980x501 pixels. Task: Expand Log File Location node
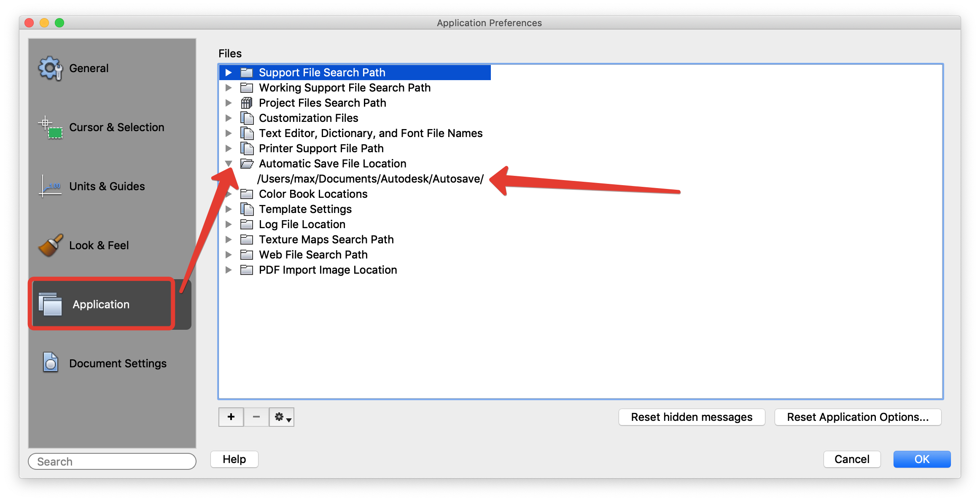pos(229,224)
